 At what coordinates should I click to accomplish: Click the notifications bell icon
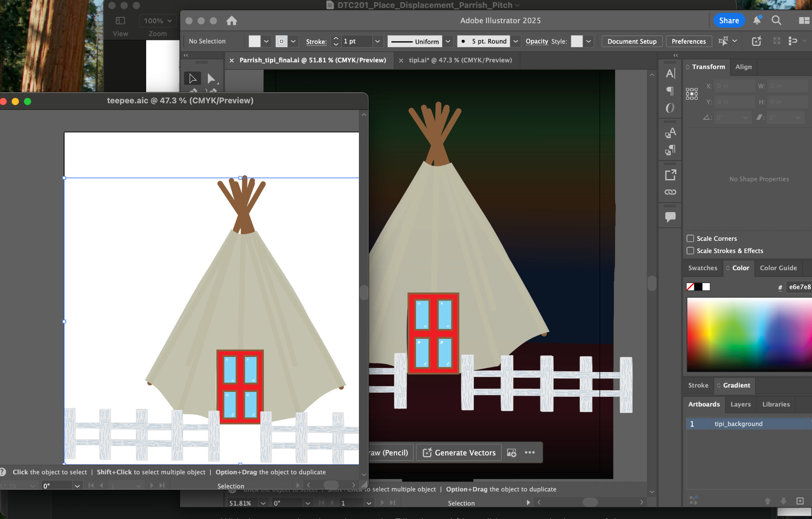pyautogui.click(x=757, y=20)
